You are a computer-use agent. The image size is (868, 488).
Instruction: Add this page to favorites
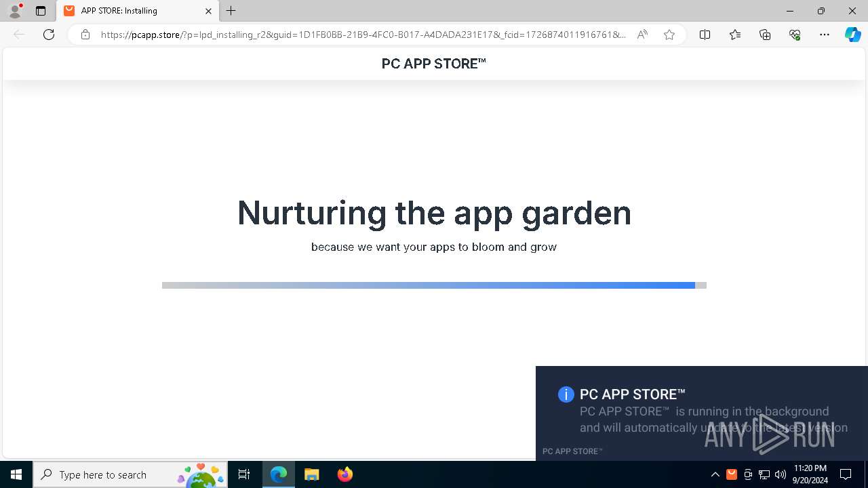pos(669,35)
